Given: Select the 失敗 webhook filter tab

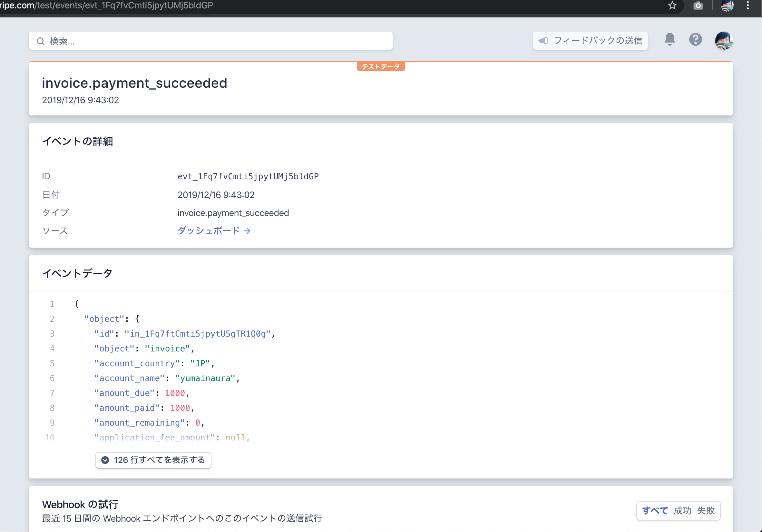Looking at the screenshot, I should click(x=706, y=510).
